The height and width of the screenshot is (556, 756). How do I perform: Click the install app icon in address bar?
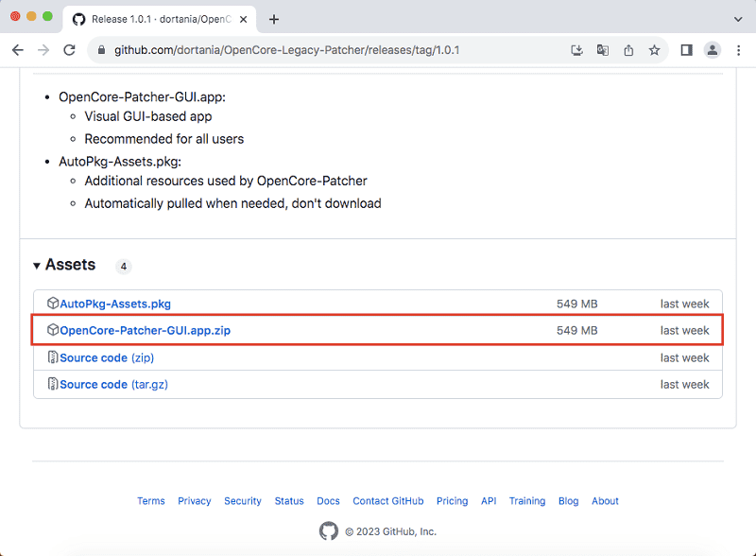pos(576,50)
